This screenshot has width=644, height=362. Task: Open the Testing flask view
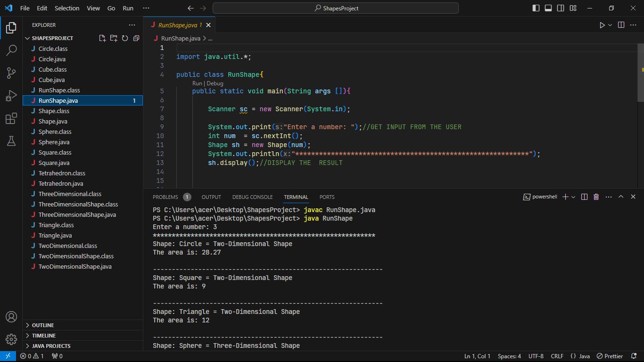(x=11, y=140)
